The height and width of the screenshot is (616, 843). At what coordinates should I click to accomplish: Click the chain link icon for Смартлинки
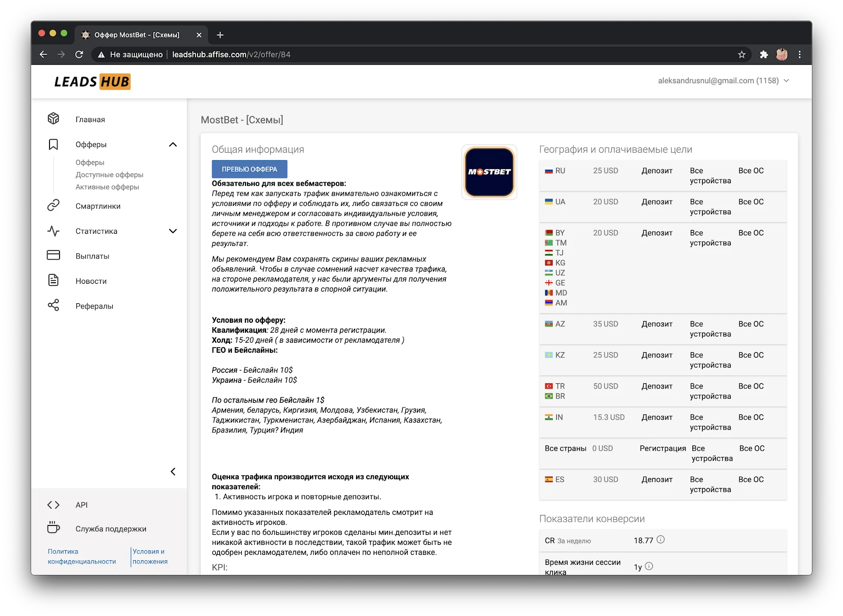pyautogui.click(x=53, y=205)
